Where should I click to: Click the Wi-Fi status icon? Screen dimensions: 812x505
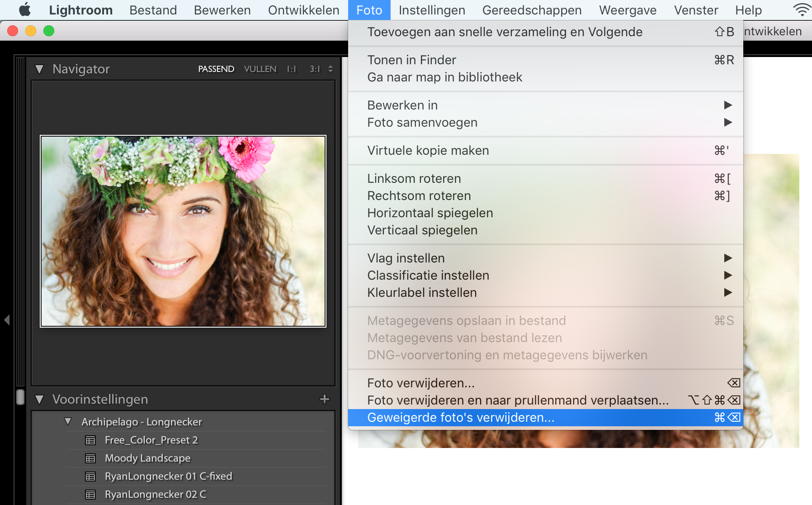coord(803,10)
